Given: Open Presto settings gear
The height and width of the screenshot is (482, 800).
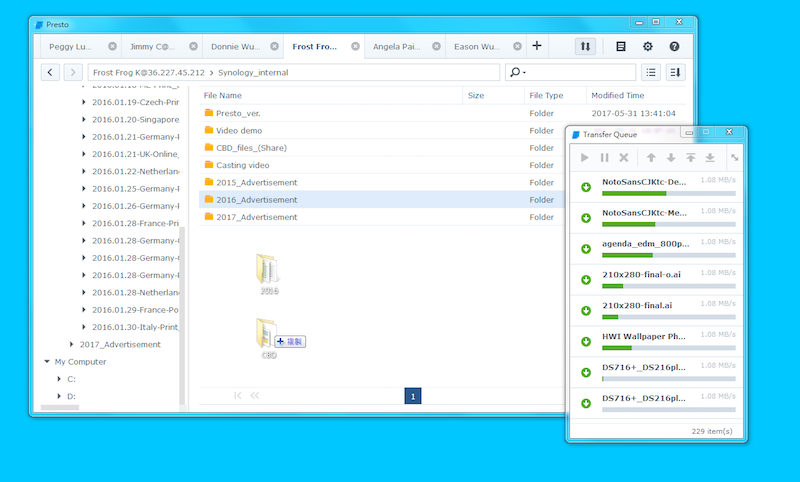Looking at the screenshot, I should click(648, 46).
